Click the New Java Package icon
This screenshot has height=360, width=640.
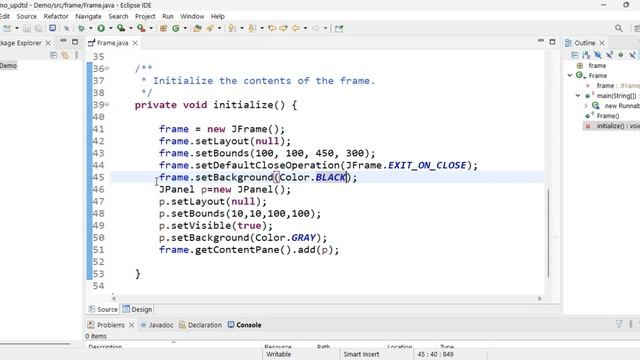[163, 28]
